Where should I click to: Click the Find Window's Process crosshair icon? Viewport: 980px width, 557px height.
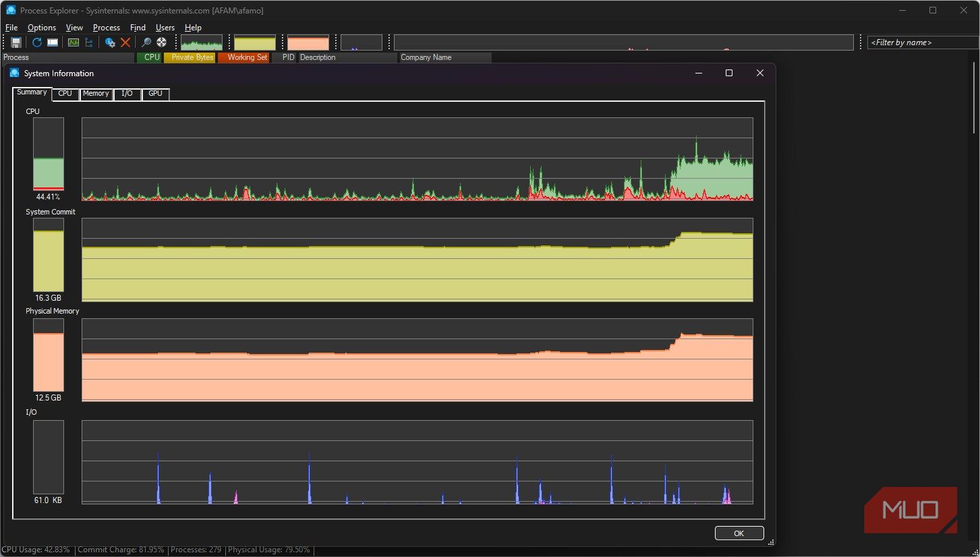[x=162, y=42]
